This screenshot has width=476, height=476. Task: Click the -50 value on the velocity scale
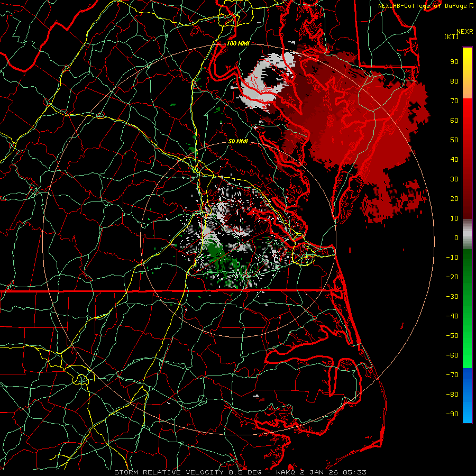click(x=452, y=336)
